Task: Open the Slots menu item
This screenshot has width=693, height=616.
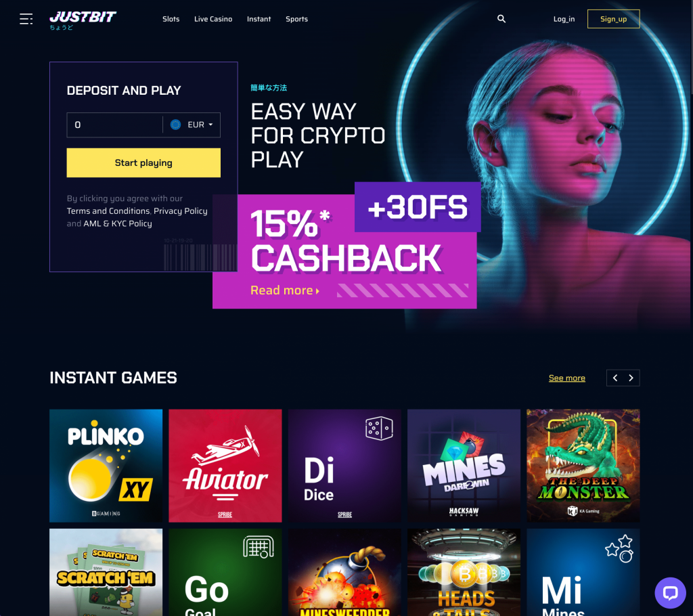Action: [171, 19]
